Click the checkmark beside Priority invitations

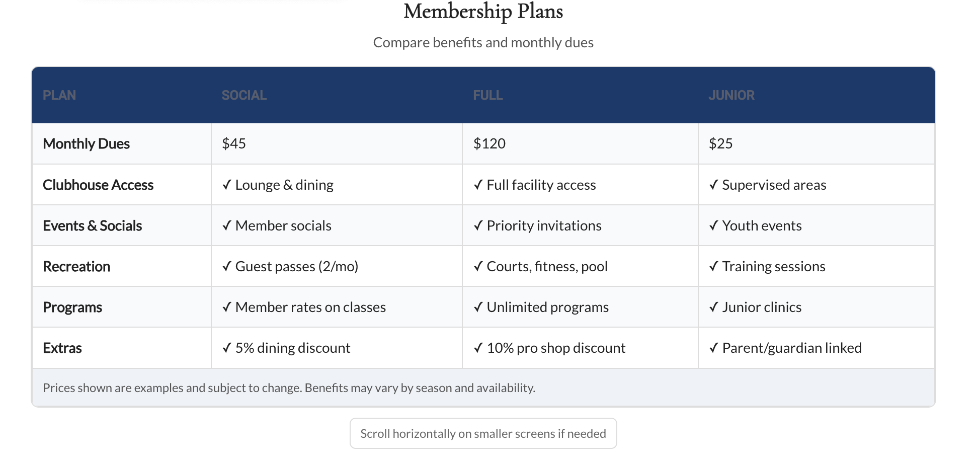pos(478,226)
